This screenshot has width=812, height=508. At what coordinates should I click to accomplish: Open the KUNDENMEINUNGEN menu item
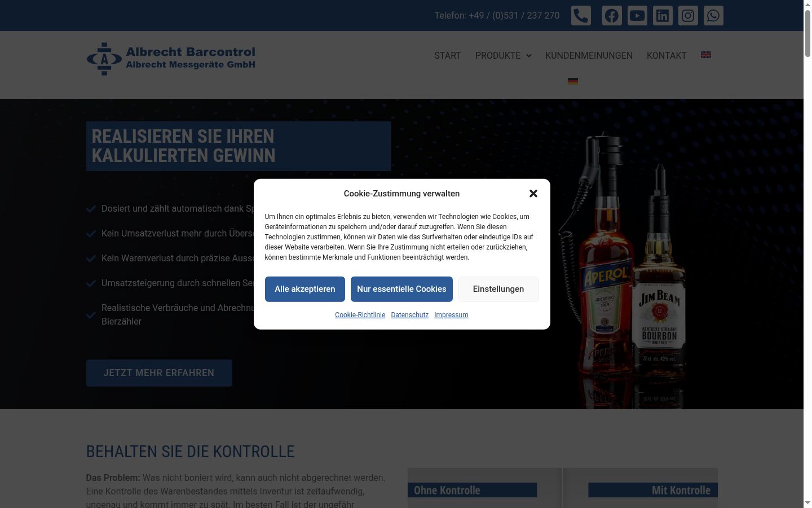(x=589, y=55)
